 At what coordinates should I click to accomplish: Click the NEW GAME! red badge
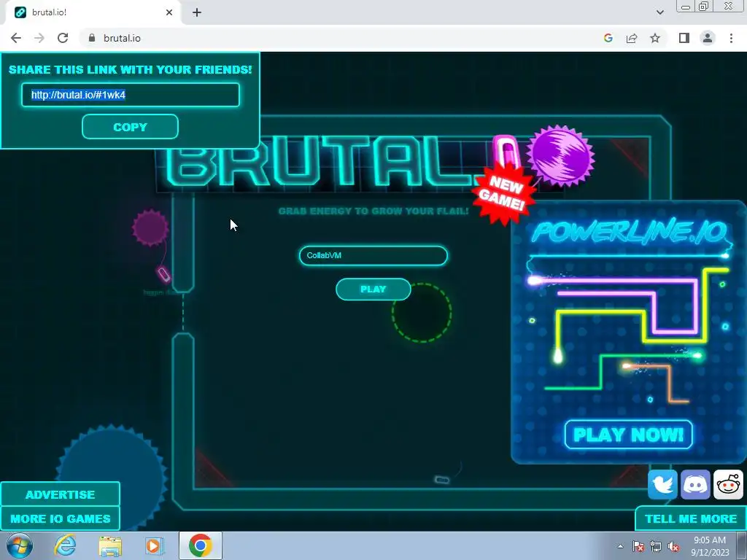(503, 192)
